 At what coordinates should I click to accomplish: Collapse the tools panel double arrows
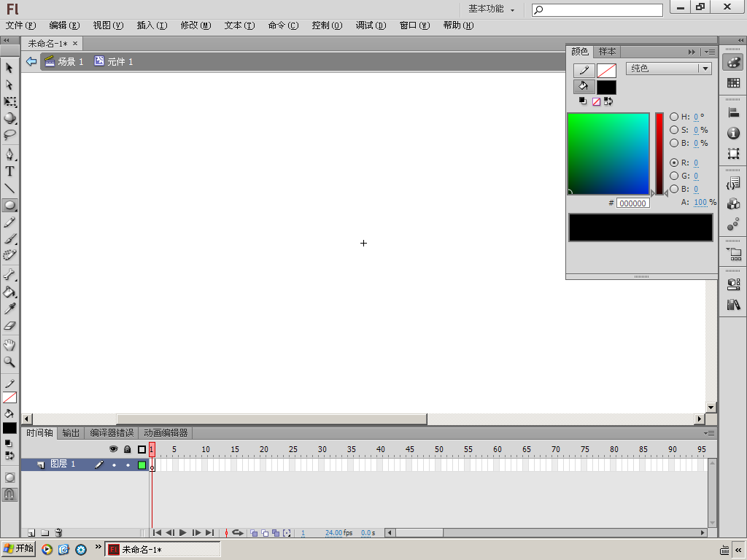(x=7, y=41)
